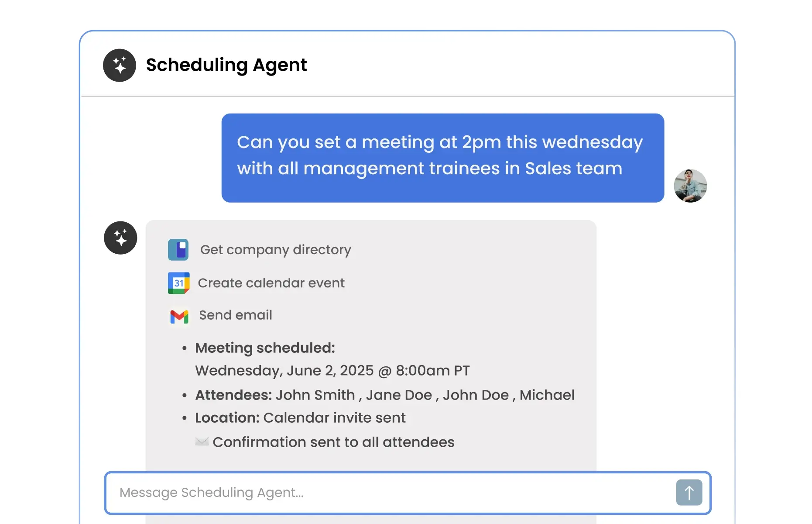Click the meeting date 'Wednesday, June 2, 2025' text
This screenshot has height=524, width=812.
click(x=332, y=371)
